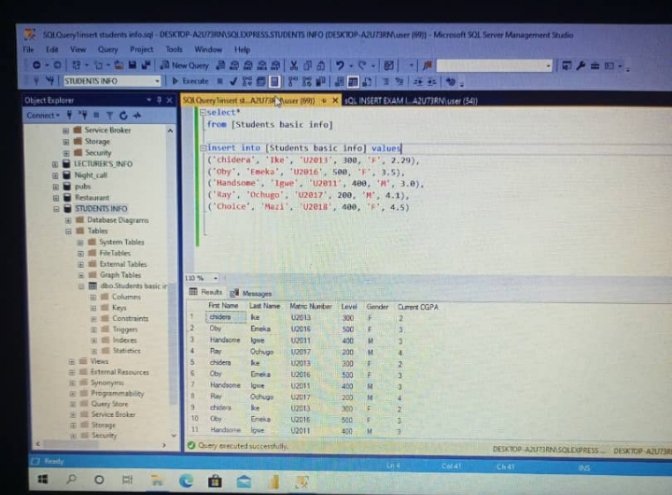Select the Results tab
The height and width of the screenshot is (495, 672).
[206, 292]
